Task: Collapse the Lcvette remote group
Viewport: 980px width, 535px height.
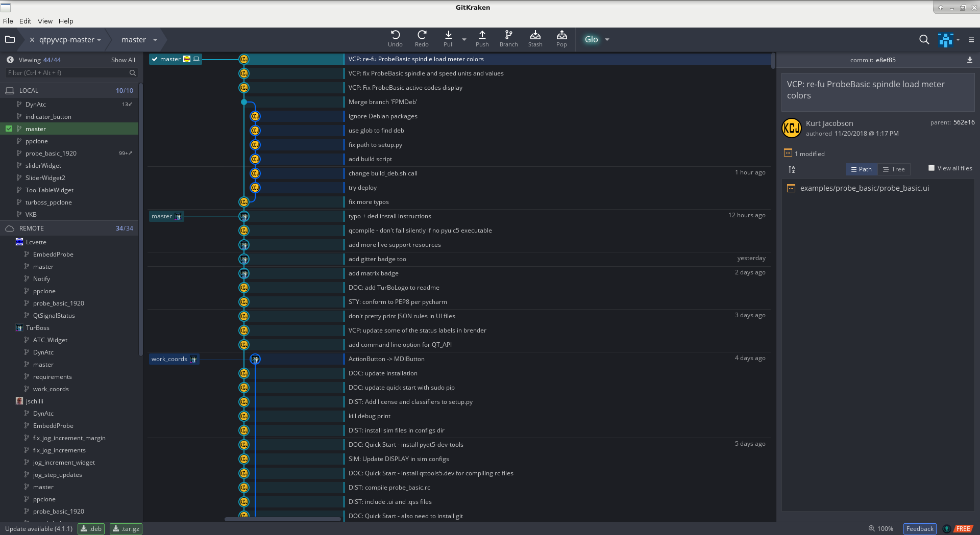Action: (x=36, y=242)
